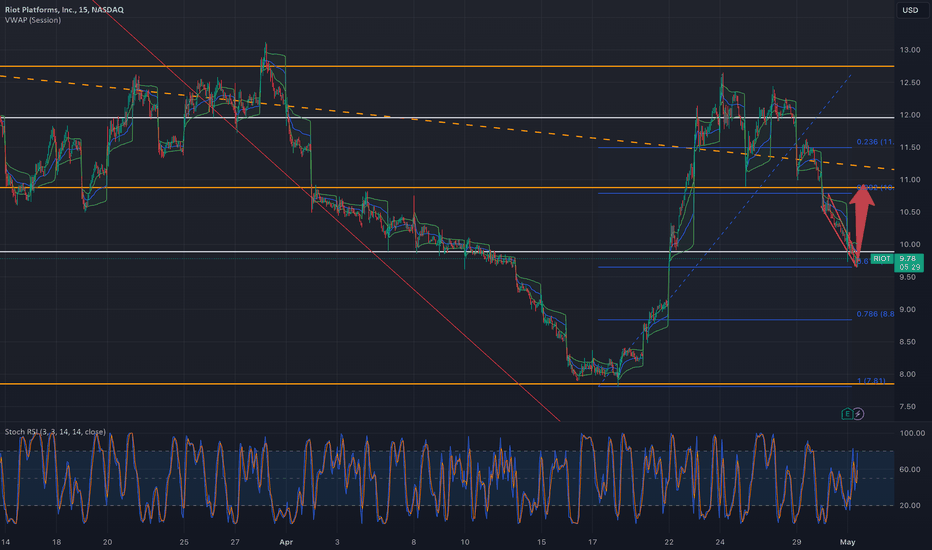
Task: Click 9.00 on the price axis
Action: coord(908,310)
